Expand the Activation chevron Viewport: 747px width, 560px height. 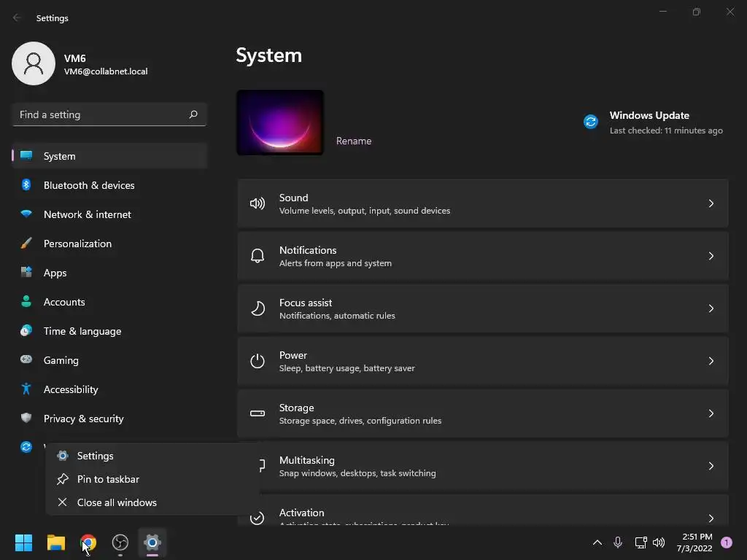711,518
